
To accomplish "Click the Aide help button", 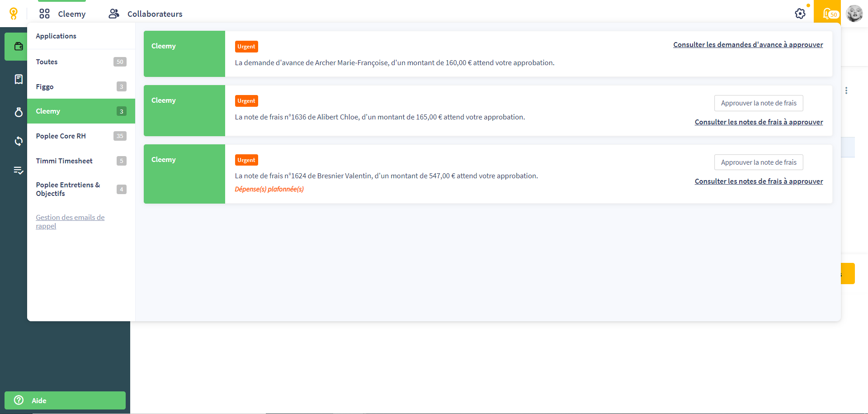I will pos(65,400).
